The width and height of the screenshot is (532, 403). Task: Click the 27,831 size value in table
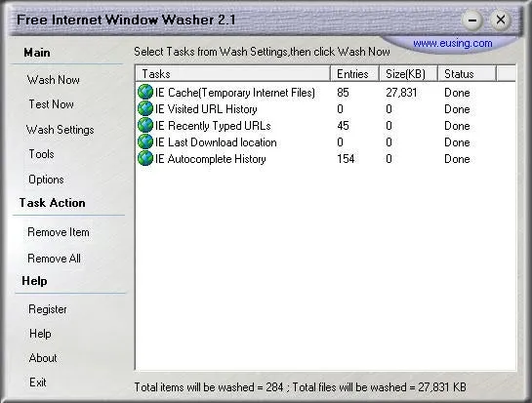[x=401, y=93]
